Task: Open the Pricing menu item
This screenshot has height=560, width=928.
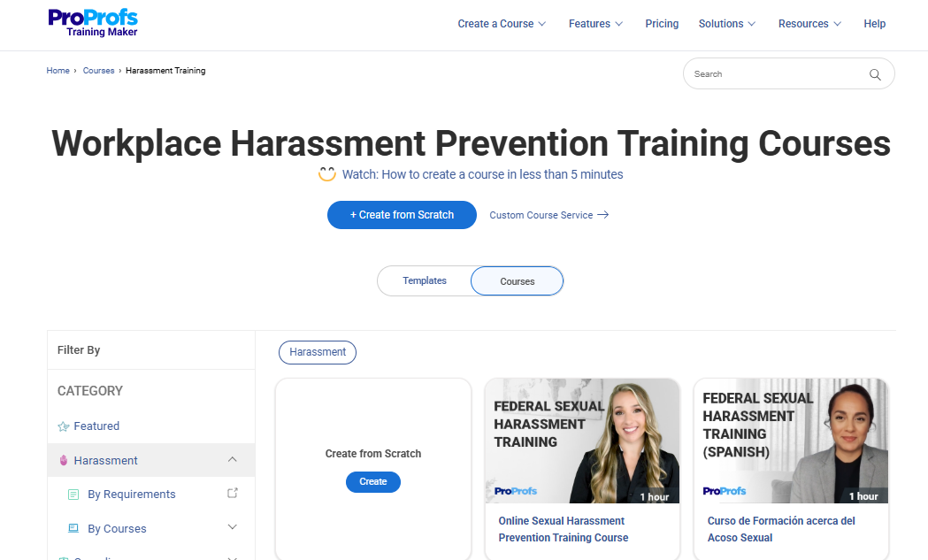Action: [662, 24]
